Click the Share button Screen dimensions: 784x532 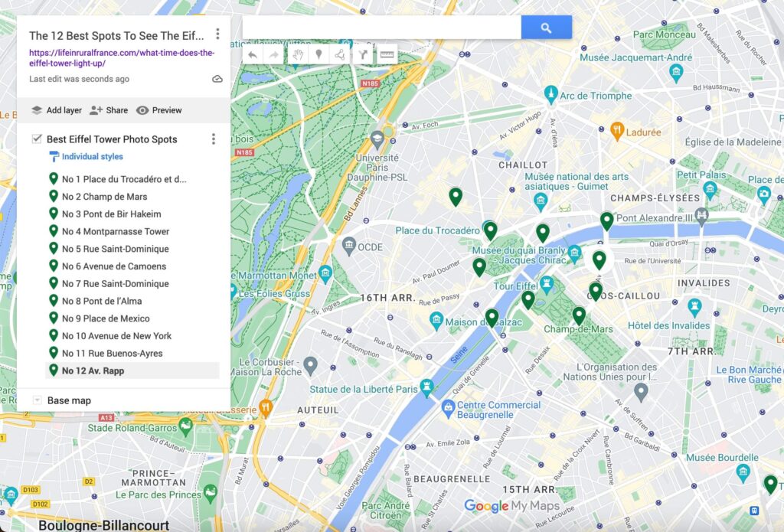point(109,110)
